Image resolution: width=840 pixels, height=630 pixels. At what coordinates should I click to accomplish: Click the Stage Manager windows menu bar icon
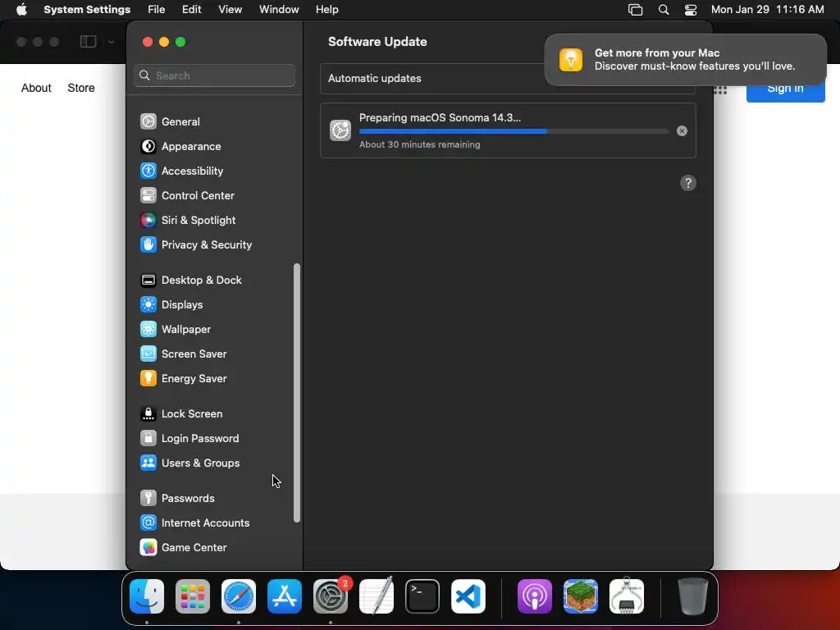636,10
